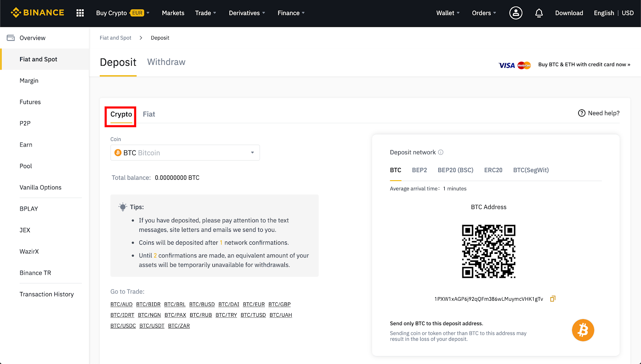The image size is (641, 364).
Task: Select the BTC(SegWit) network tab
Action: [x=530, y=170]
